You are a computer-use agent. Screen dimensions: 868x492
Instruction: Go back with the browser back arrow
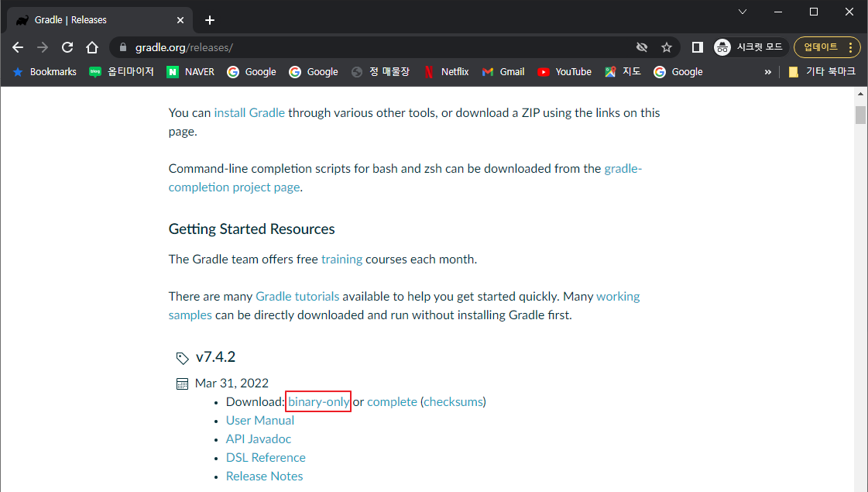(18, 47)
